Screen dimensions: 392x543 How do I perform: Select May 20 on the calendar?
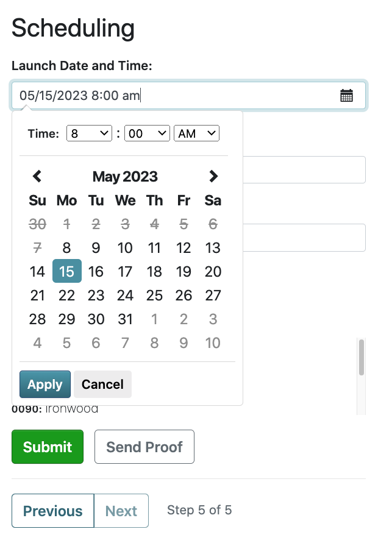pos(213,271)
